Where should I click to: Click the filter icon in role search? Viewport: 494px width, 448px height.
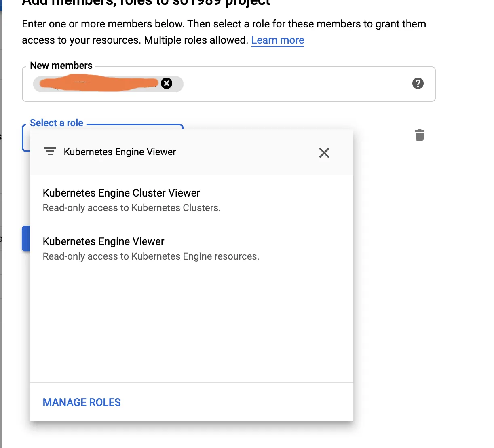click(x=50, y=152)
